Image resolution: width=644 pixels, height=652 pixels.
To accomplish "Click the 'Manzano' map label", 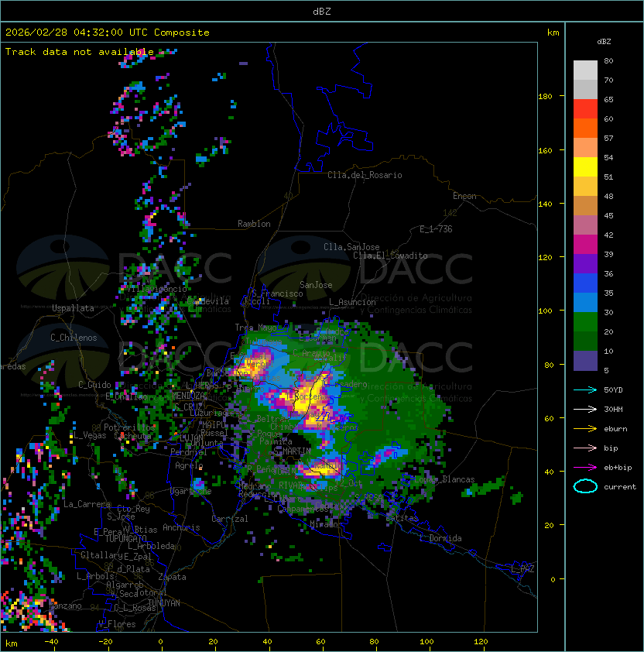I will 65,606.
